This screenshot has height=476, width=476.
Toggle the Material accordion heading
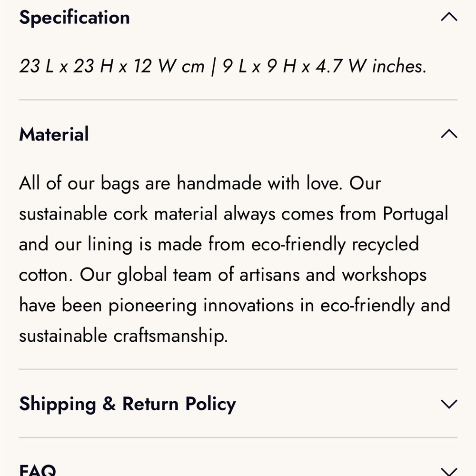[54, 134]
